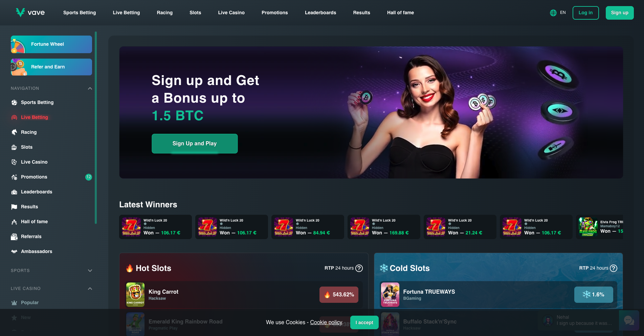Open Hall of fame top menu
The image size is (644, 336).
tap(400, 13)
